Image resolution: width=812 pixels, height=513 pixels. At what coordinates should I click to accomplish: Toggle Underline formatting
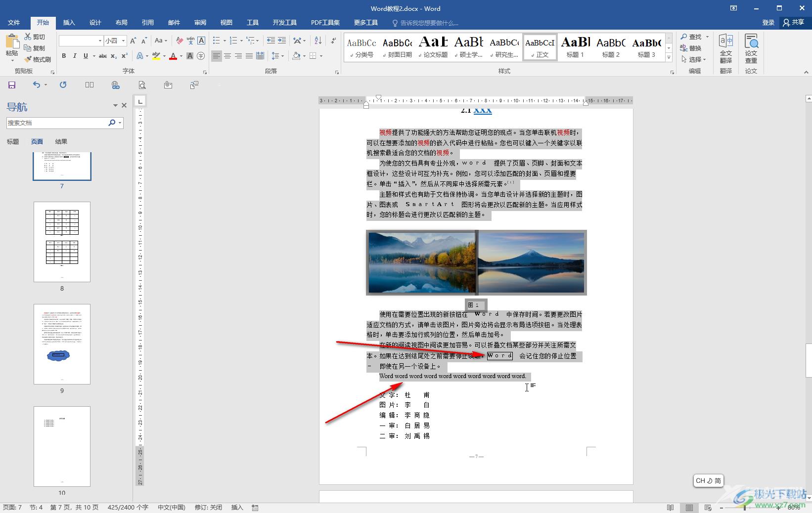click(86, 56)
